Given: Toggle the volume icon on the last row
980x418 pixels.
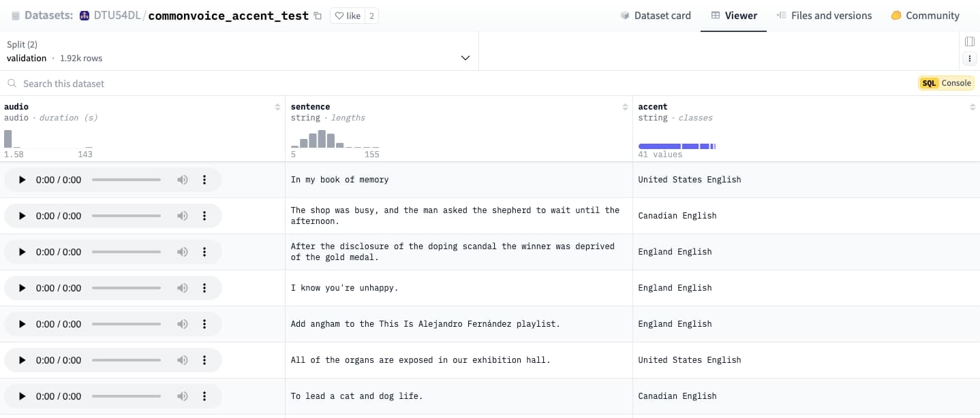Looking at the screenshot, I should coord(182,396).
